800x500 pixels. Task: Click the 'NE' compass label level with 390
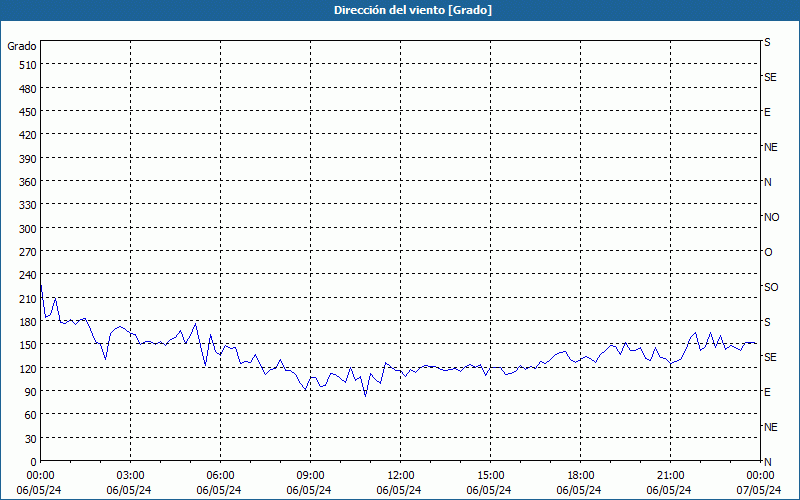[771, 147]
